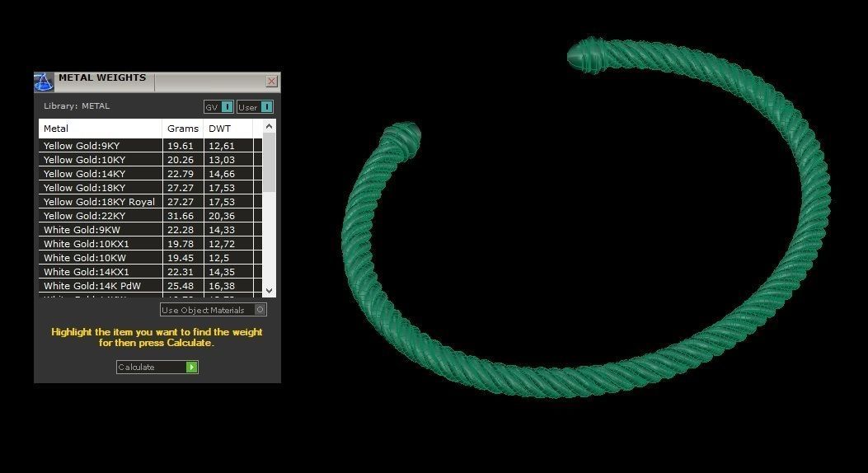This screenshot has width=868, height=473.
Task: Click the metal list down arrow
Action: click(269, 290)
